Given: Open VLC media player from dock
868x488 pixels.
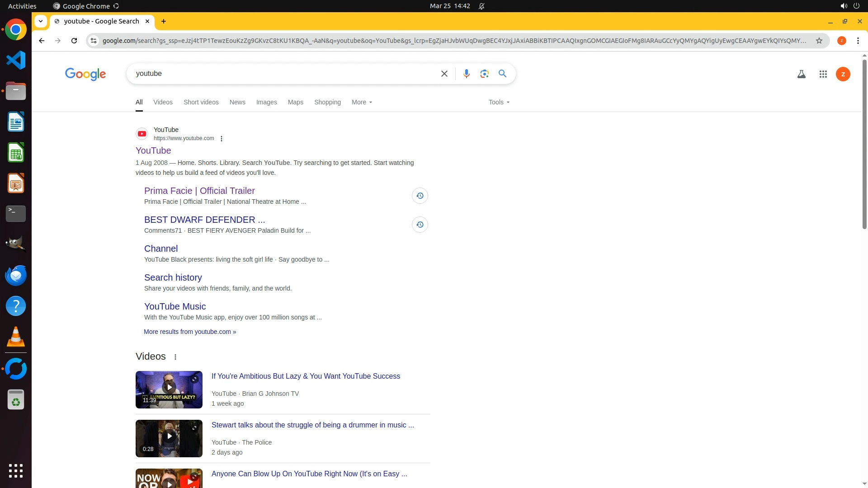Looking at the screenshot, I should (16, 337).
